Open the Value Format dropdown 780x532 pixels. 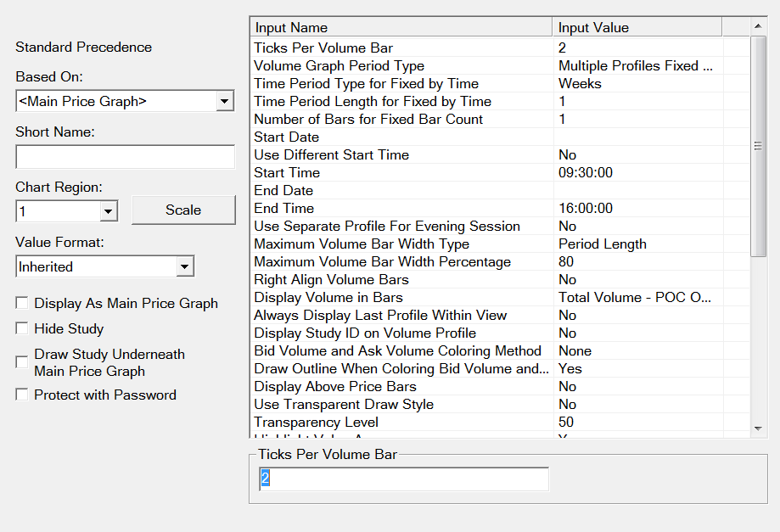tap(185, 267)
